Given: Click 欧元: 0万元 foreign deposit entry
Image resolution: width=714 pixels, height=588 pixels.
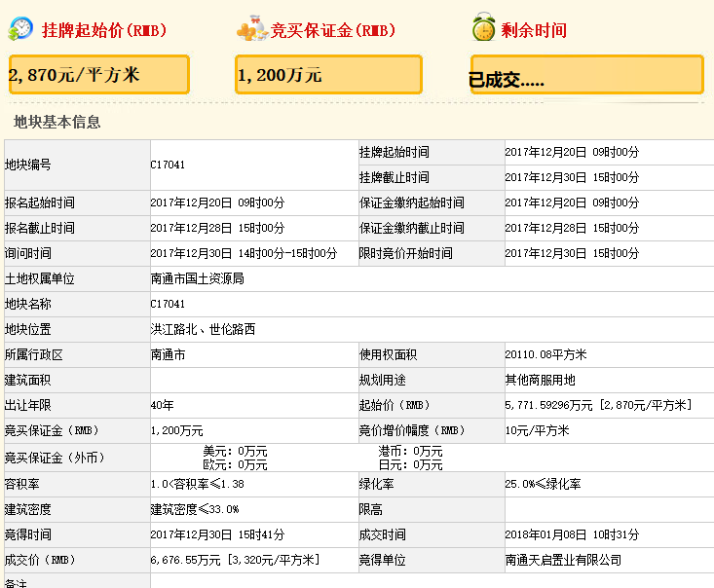Looking at the screenshot, I should coord(235,464).
